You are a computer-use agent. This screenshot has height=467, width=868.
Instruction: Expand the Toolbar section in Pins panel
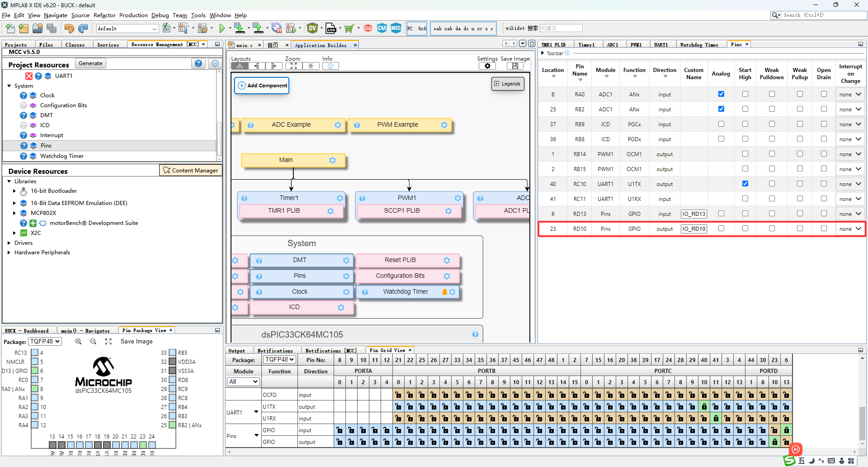pos(542,53)
